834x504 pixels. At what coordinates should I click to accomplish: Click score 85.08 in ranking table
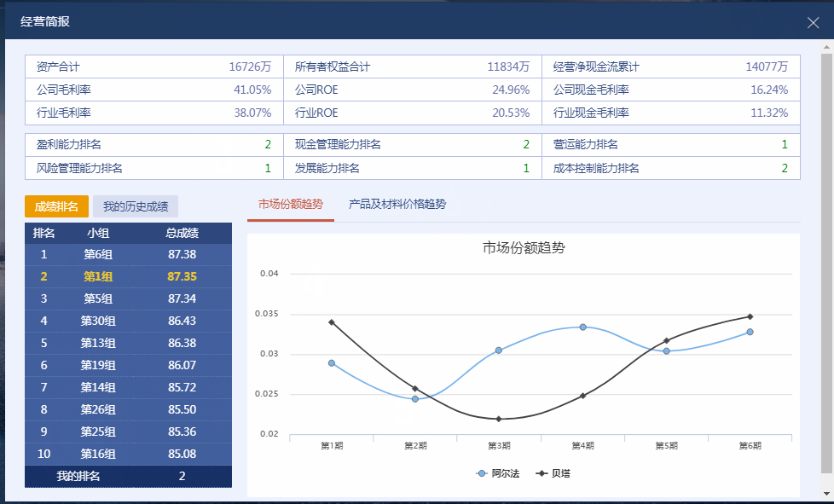(182, 454)
